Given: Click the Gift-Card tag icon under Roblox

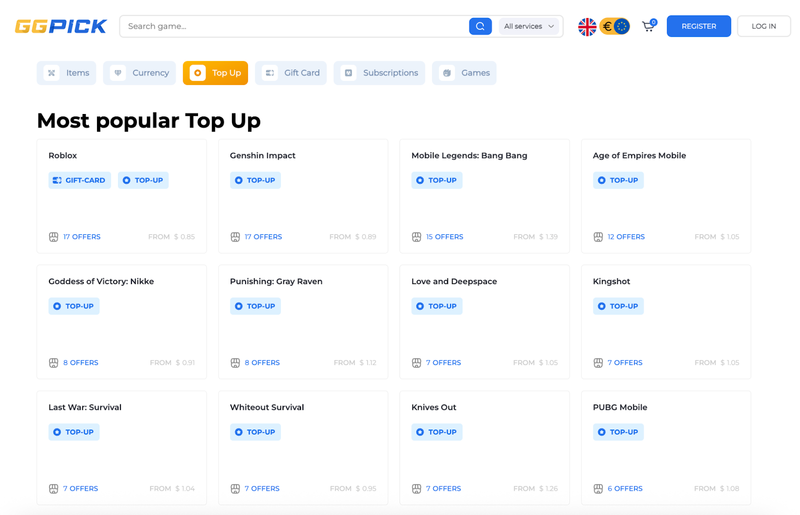Looking at the screenshot, I should pyautogui.click(x=57, y=180).
